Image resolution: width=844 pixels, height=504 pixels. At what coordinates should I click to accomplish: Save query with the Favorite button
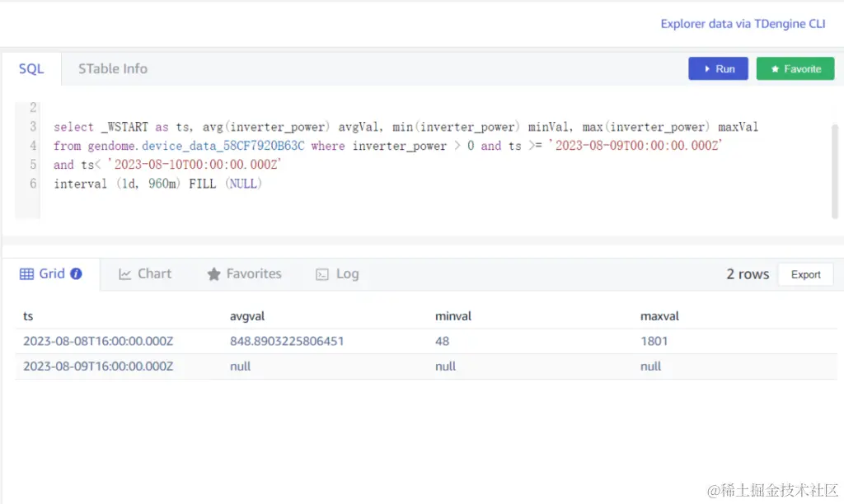click(x=795, y=68)
